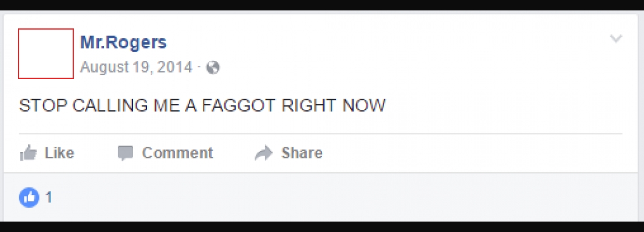The height and width of the screenshot is (232, 644).
Task: Open the August 19, 2014 timestamp
Action: click(x=136, y=67)
